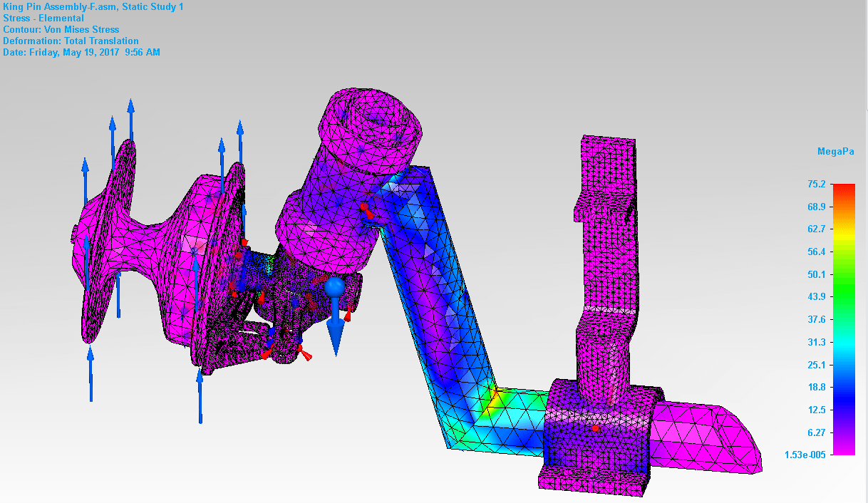Screen dimensions: 868x503
Task: Click the 'Contour: Von Mises Stress' label
Action: click(61, 30)
